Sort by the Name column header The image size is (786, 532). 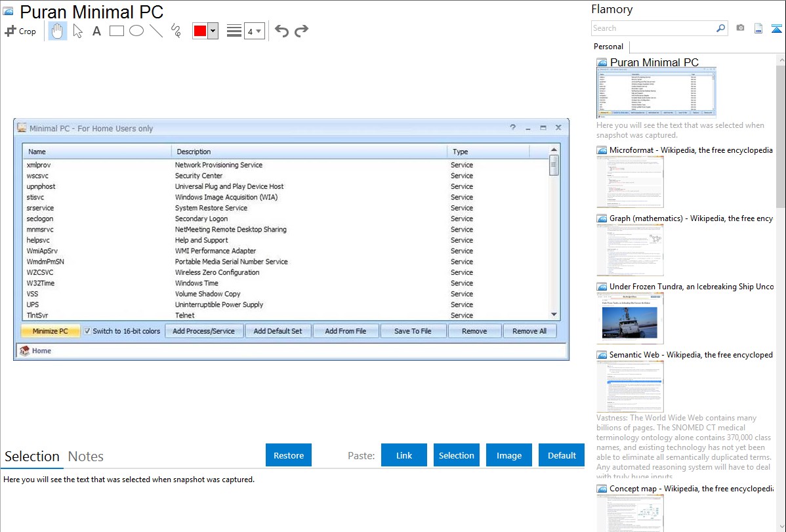point(96,152)
